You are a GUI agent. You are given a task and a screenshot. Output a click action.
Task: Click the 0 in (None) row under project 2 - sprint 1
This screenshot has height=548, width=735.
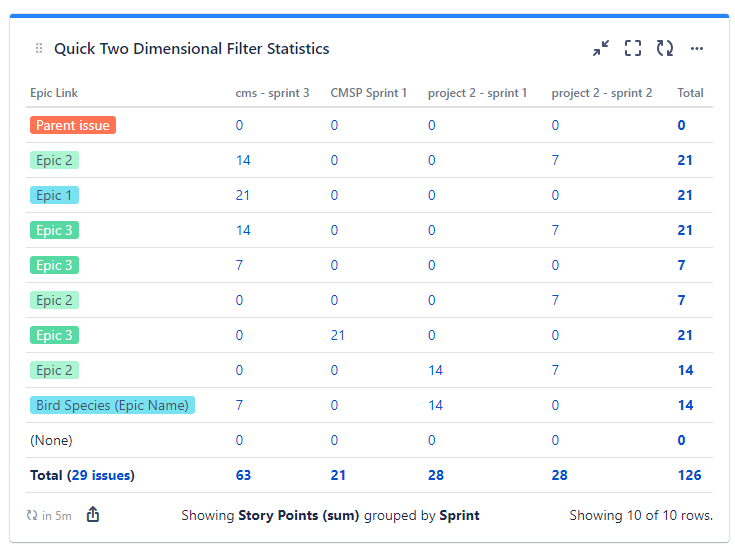point(432,440)
